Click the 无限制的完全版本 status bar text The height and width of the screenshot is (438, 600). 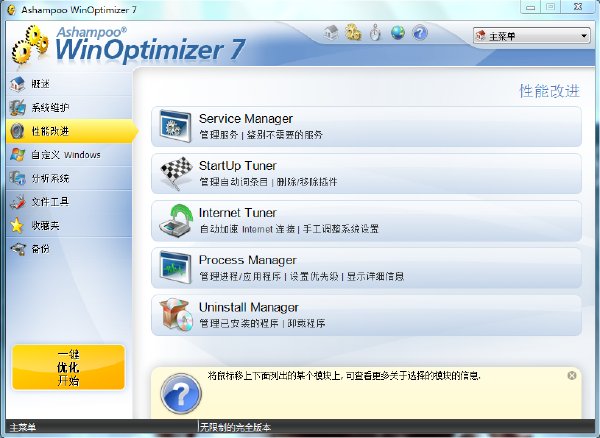(235, 427)
